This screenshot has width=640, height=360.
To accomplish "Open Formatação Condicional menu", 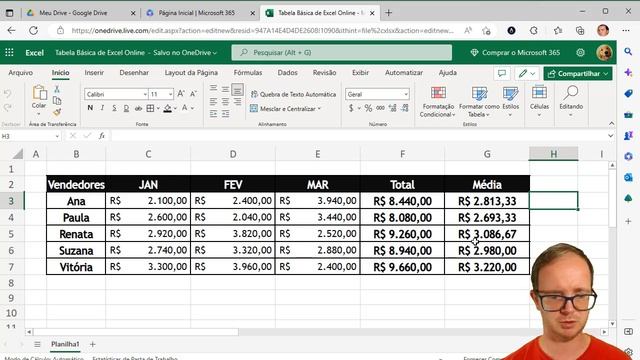I will click(438, 102).
